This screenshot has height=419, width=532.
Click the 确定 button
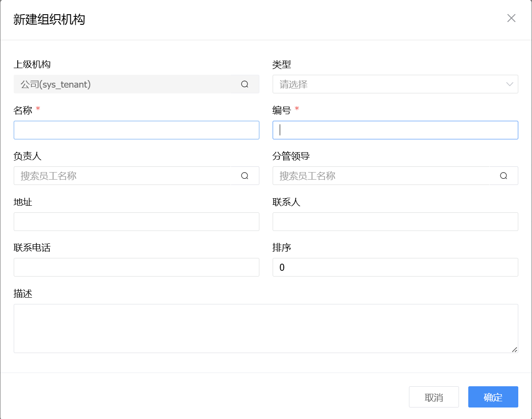[493, 397]
